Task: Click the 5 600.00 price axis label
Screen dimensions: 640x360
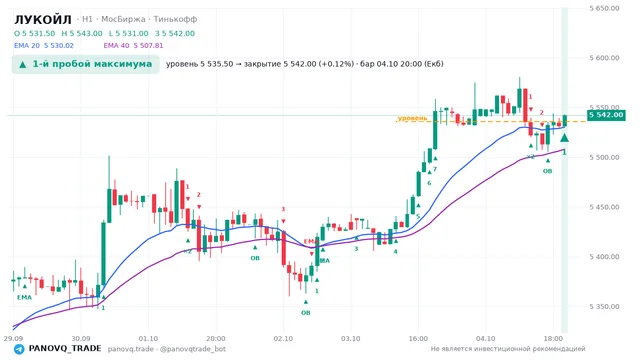Action: click(x=604, y=58)
